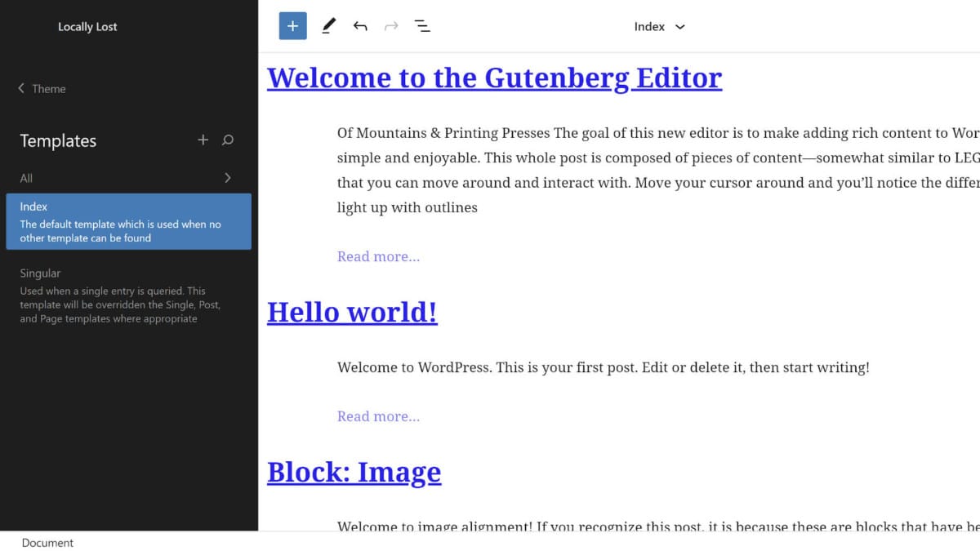The image size is (980, 551).
Task: Click the Redo arrow
Action: pos(391,26)
